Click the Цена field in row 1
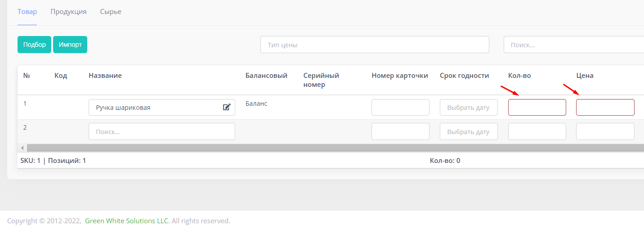This screenshot has width=644, height=230. coord(605,108)
